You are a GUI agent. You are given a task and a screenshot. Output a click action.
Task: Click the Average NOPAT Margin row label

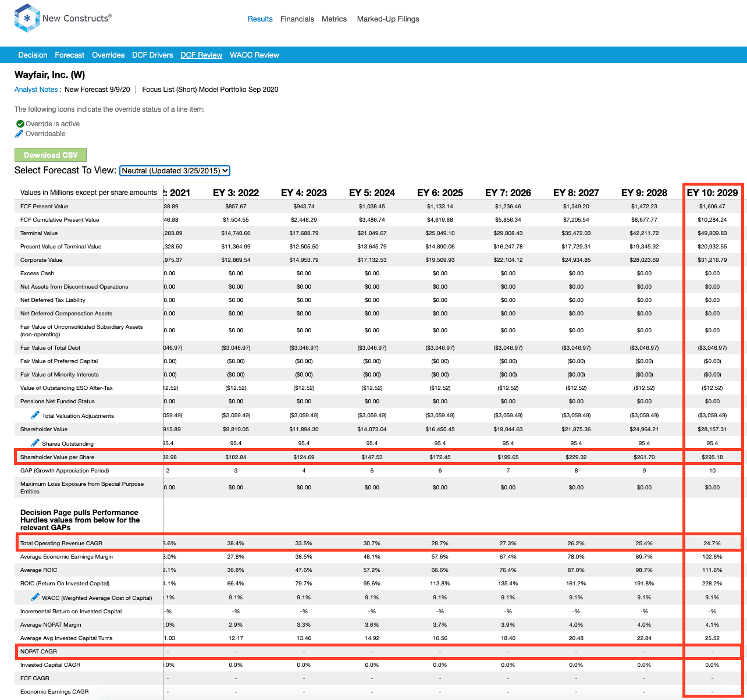[51, 625]
